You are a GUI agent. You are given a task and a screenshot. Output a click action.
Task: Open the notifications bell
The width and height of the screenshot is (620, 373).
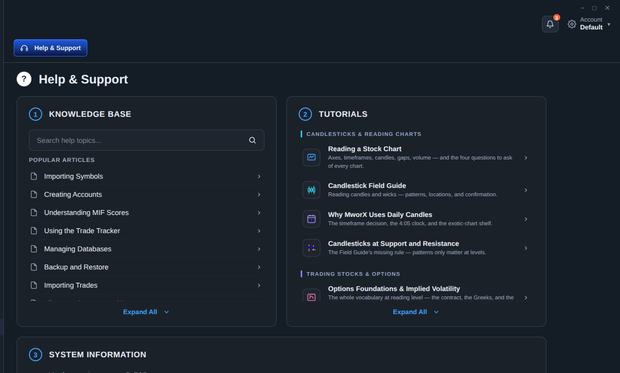pyautogui.click(x=550, y=24)
